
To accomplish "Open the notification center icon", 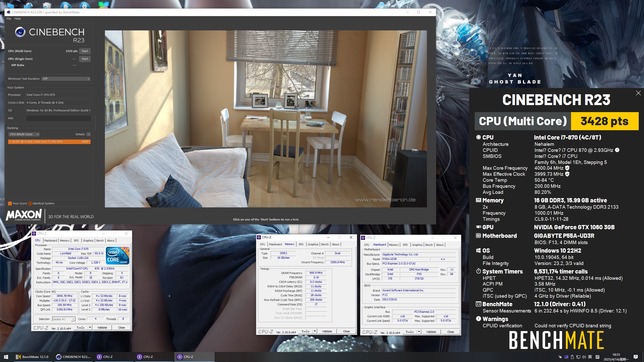I will [x=636, y=357].
